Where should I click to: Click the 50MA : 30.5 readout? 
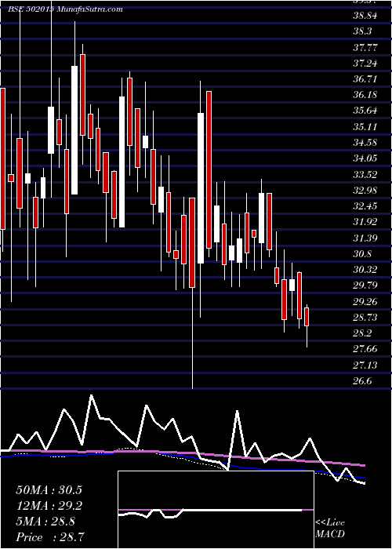(49, 490)
